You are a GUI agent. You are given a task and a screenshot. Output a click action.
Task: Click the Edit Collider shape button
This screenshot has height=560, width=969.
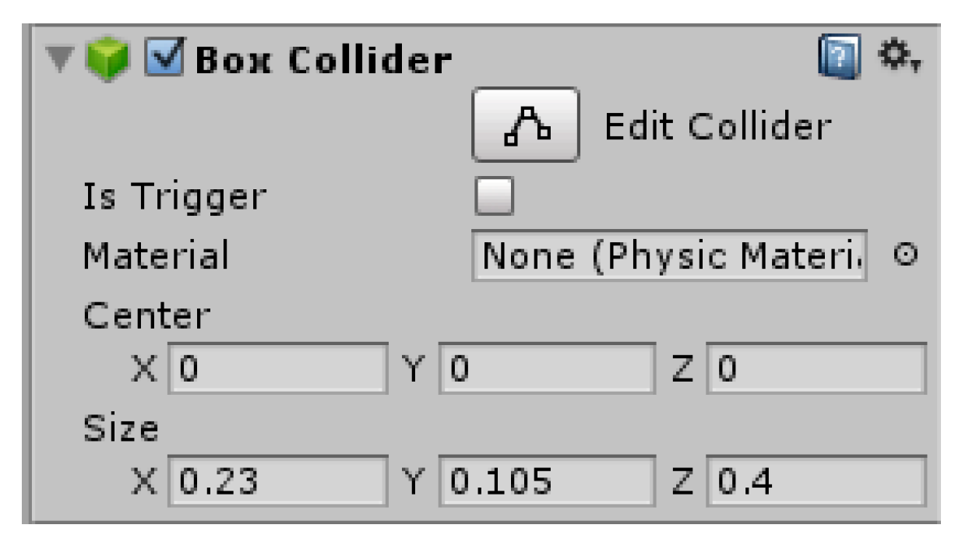[x=525, y=125]
